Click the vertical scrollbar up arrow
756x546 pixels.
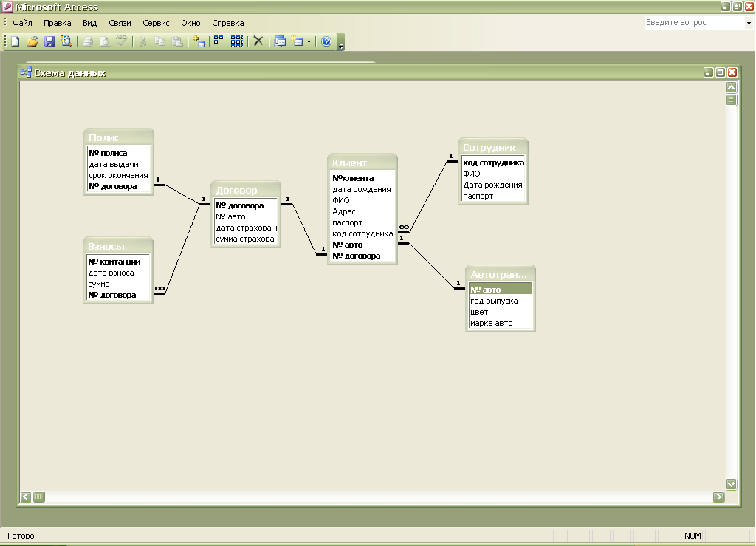[x=732, y=87]
